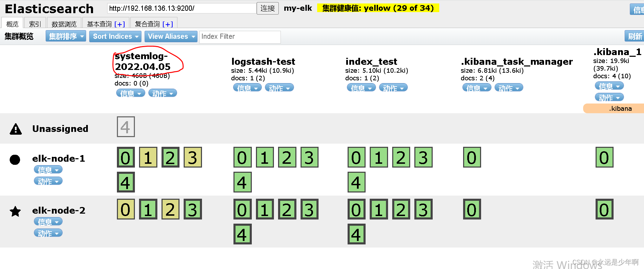Select systemlog shard 0 on elk-node-1
This screenshot has width=644, height=269.
[126, 157]
